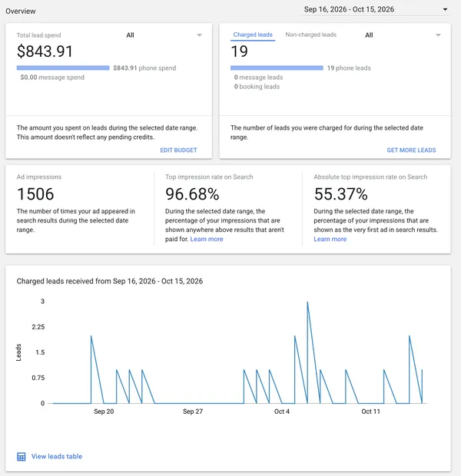This screenshot has height=476, width=461.
Task: Click the phone spend progress bar
Action: click(63, 68)
